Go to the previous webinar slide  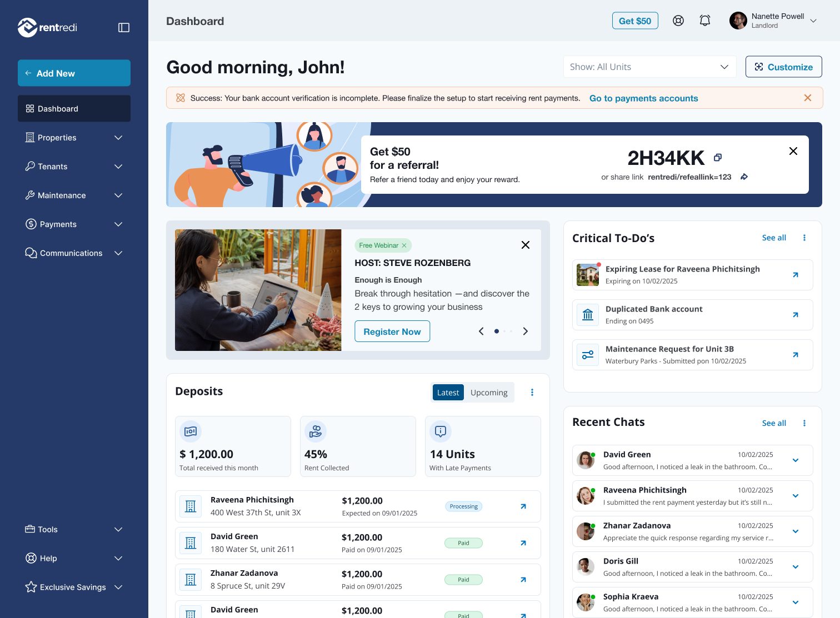click(481, 331)
